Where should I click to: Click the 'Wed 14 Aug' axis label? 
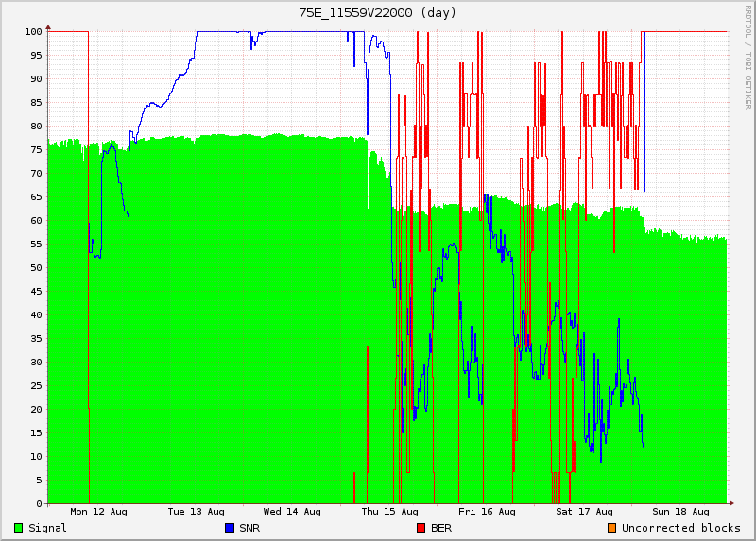coord(292,512)
